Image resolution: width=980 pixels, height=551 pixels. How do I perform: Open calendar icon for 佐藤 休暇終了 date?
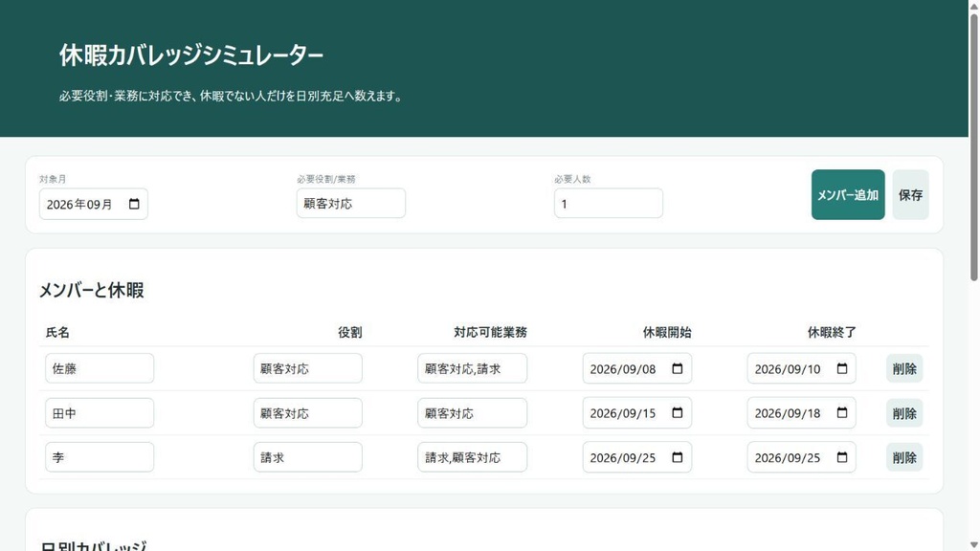[842, 368]
